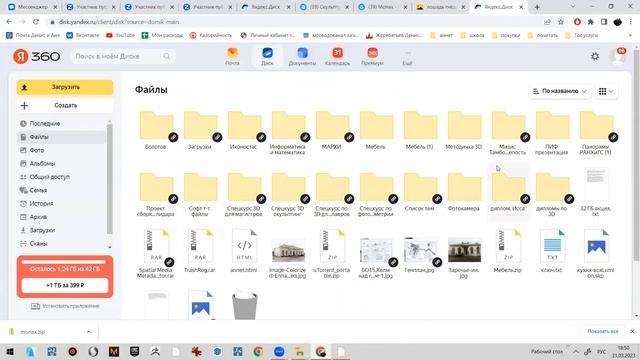This screenshot has height=360, width=640.
Task: Open Chrome from the taskbar
Action: coord(258,351)
